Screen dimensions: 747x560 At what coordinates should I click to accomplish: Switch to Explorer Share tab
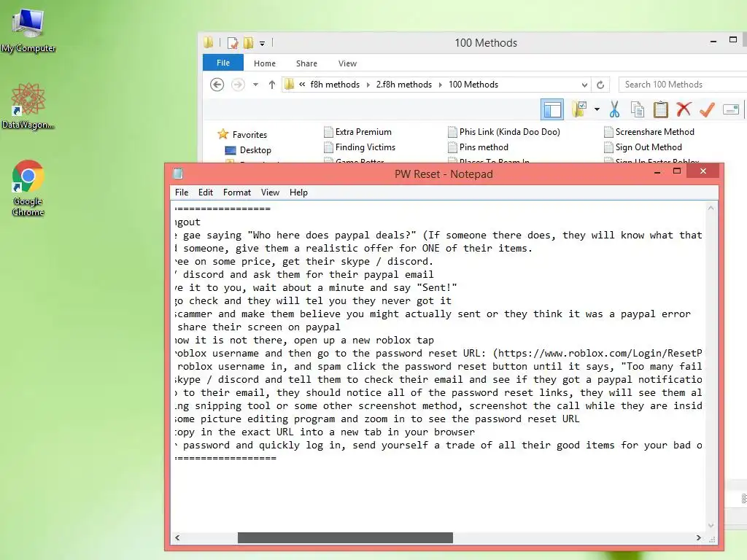click(x=306, y=63)
